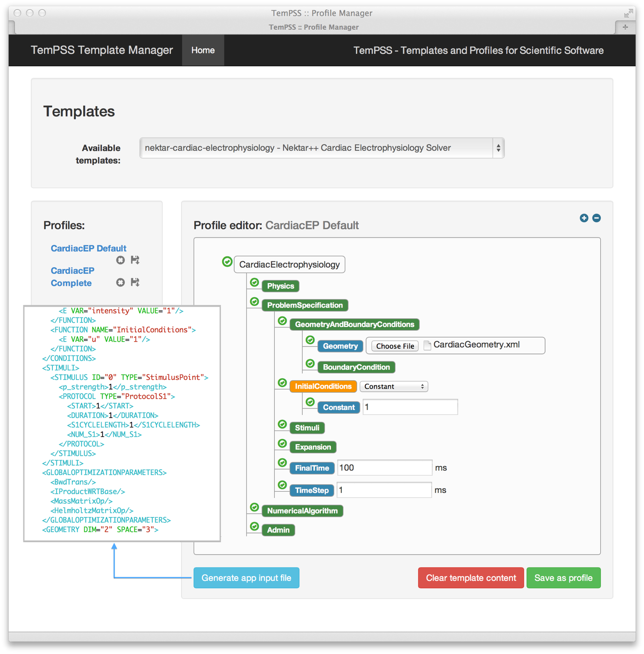Toggle the InitialConditions orange node
This screenshot has height=654, width=644.
coord(323,386)
